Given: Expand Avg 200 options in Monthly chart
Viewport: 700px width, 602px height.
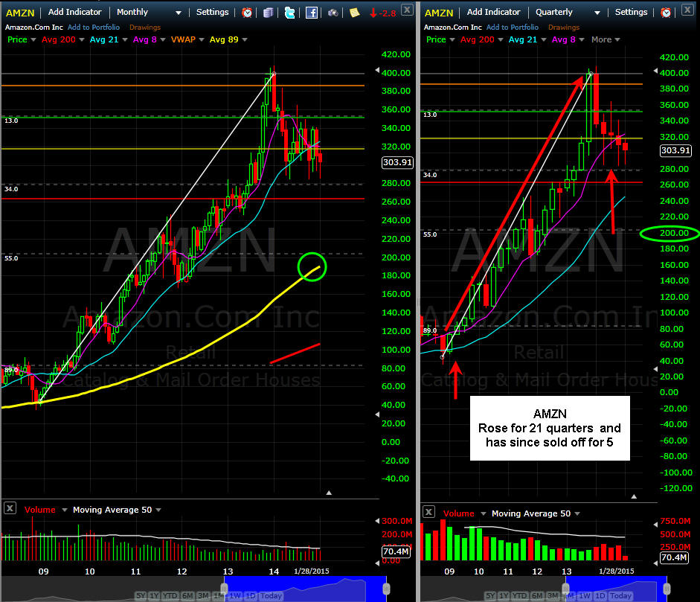Looking at the screenshot, I should click(82, 39).
